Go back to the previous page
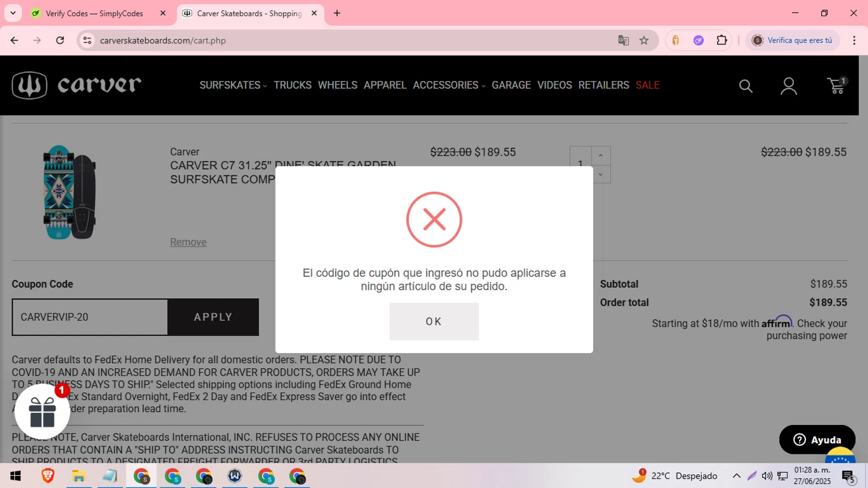Screen dimensions: 868x488 (14, 41)
